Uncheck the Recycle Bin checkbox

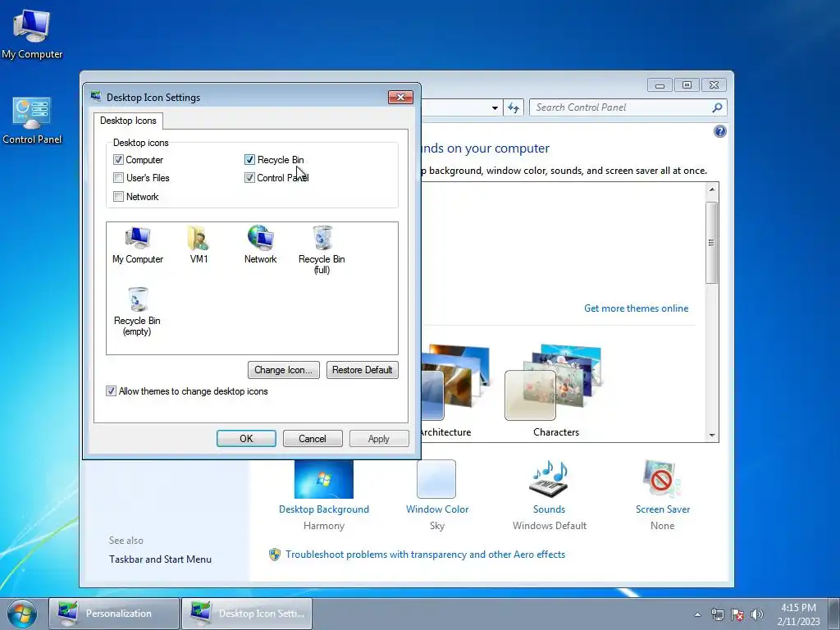pos(249,160)
